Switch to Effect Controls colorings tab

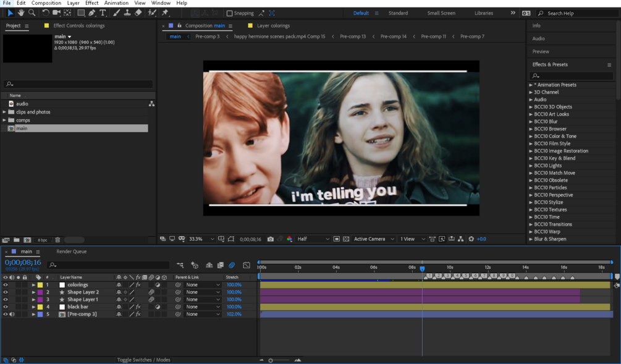(79, 26)
